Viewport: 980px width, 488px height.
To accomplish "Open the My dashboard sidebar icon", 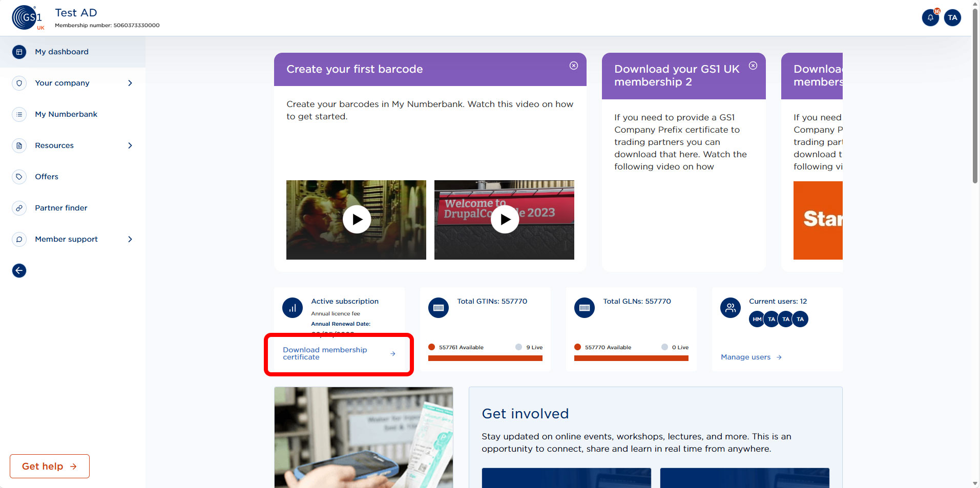I will click(x=19, y=52).
